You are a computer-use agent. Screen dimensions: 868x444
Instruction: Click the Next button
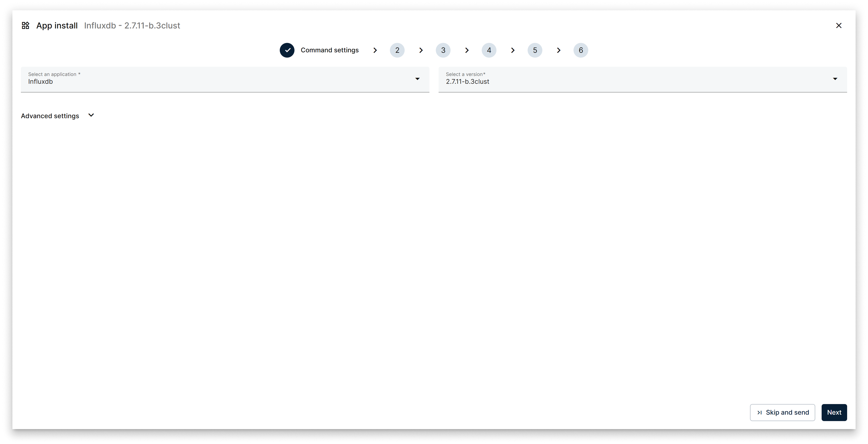click(834, 412)
